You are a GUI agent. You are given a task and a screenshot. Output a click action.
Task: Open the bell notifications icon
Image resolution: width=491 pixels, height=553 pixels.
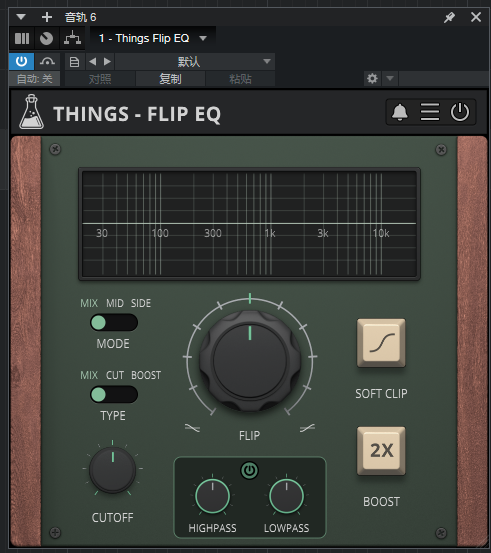(400, 112)
